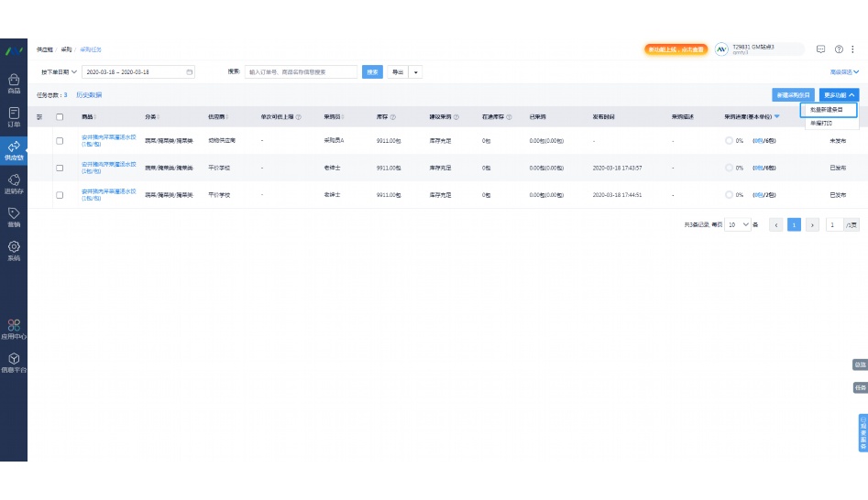Open the arrow dropdown beside 导出 button
Viewport: 868px width, 500px height.
click(x=416, y=71)
